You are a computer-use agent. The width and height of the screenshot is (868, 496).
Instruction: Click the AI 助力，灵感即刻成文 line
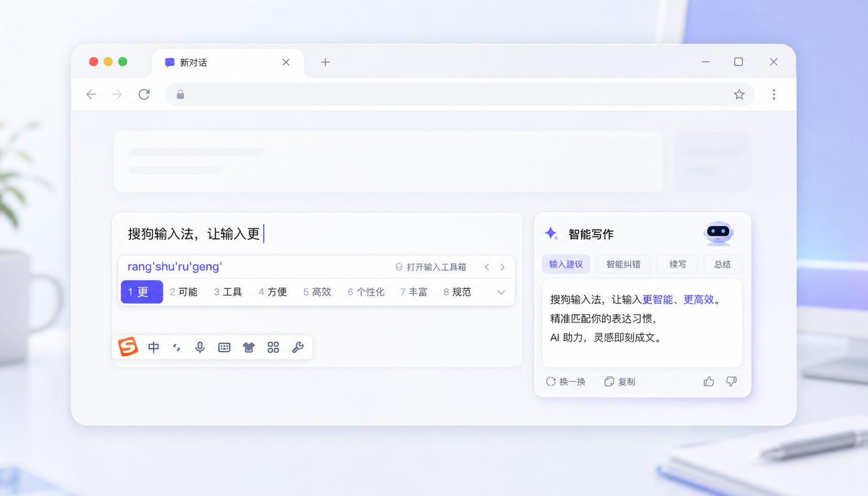[x=606, y=337]
